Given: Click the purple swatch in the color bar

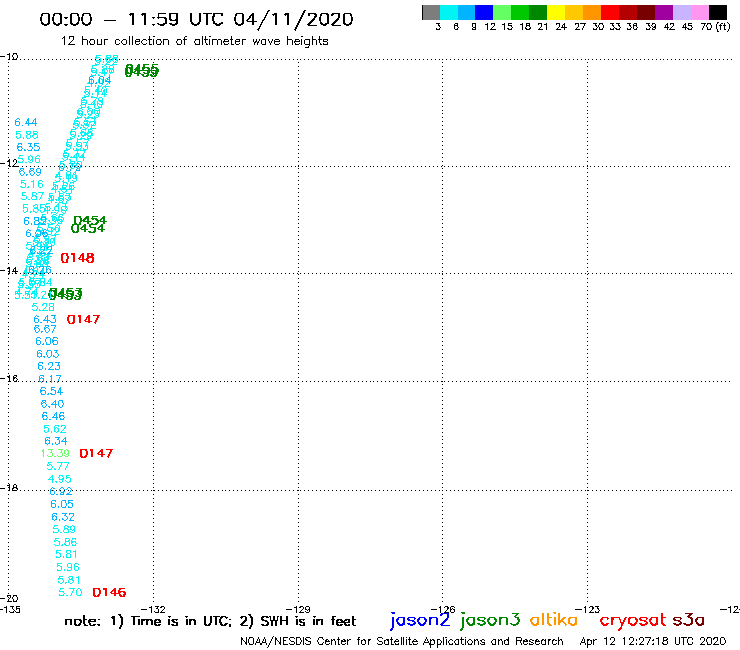Looking at the screenshot, I should point(664,12).
